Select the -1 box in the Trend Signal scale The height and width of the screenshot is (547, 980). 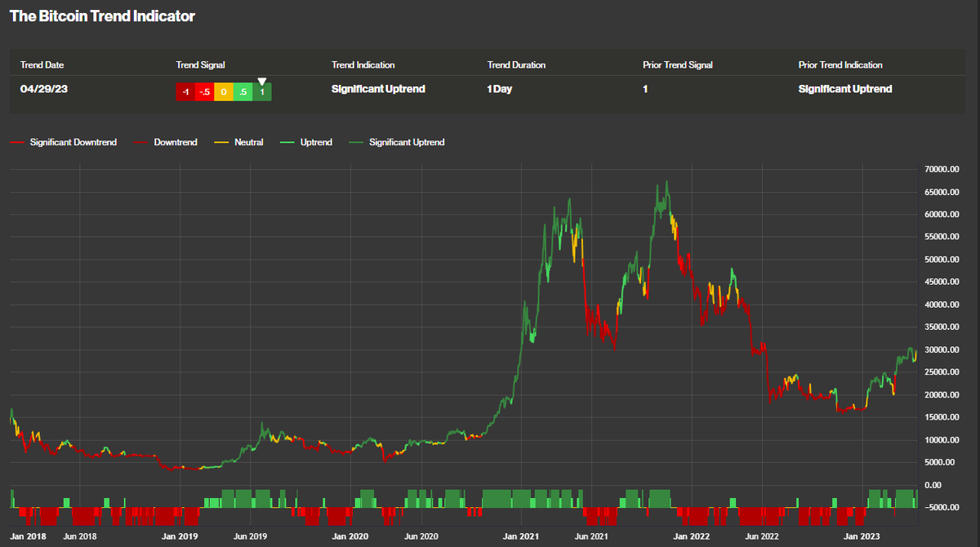point(185,91)
